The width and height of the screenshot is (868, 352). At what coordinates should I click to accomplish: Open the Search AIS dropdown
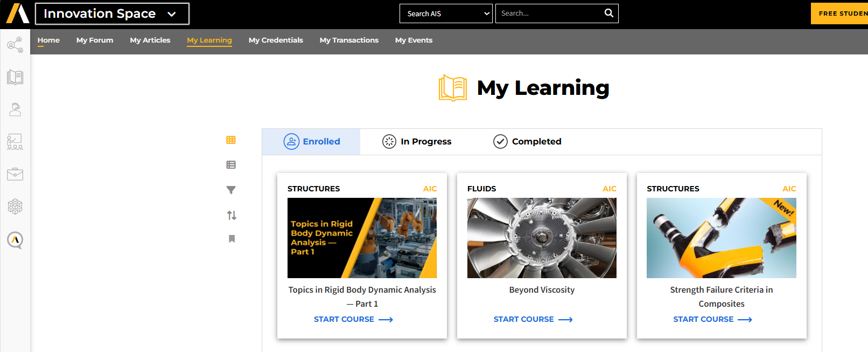click(x=446, y=13)
